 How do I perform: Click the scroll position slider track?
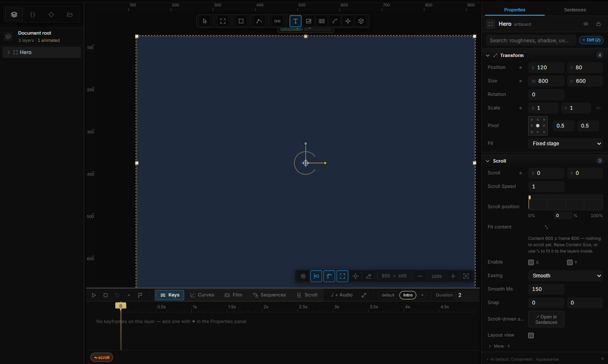coord(565,203)
